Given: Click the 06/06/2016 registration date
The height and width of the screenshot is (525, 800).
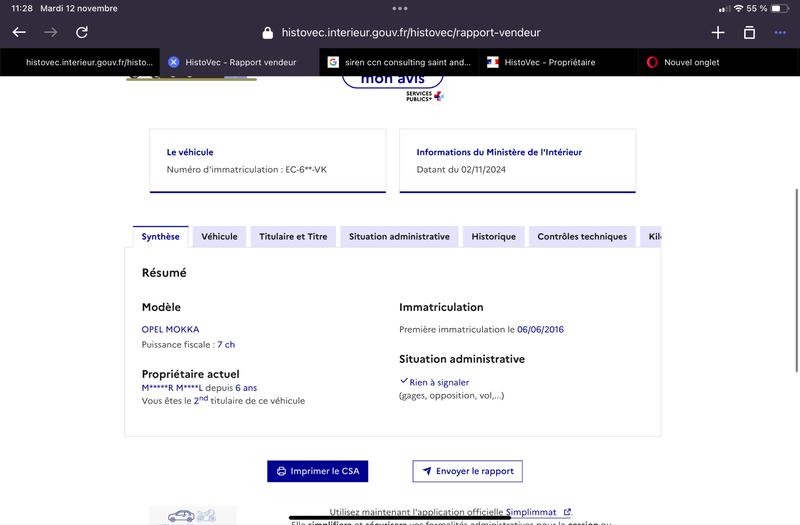Looking at the screenshot, I should [540, 330].
